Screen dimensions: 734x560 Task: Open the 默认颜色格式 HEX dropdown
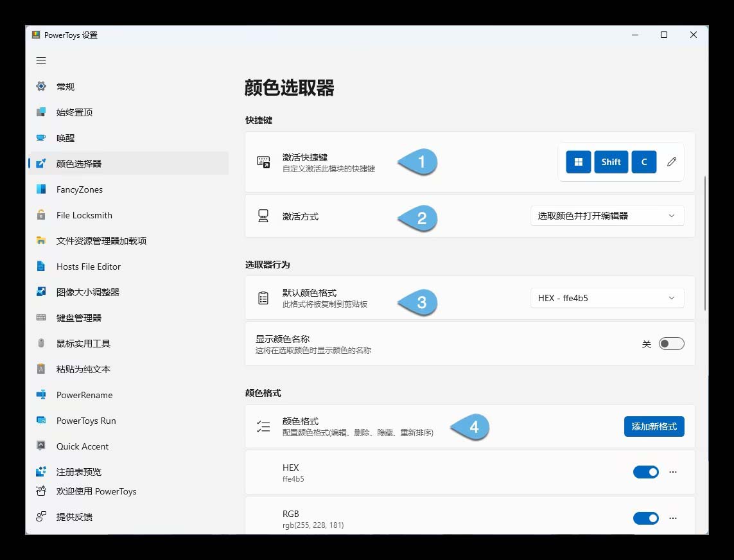(x=607, y=298)
